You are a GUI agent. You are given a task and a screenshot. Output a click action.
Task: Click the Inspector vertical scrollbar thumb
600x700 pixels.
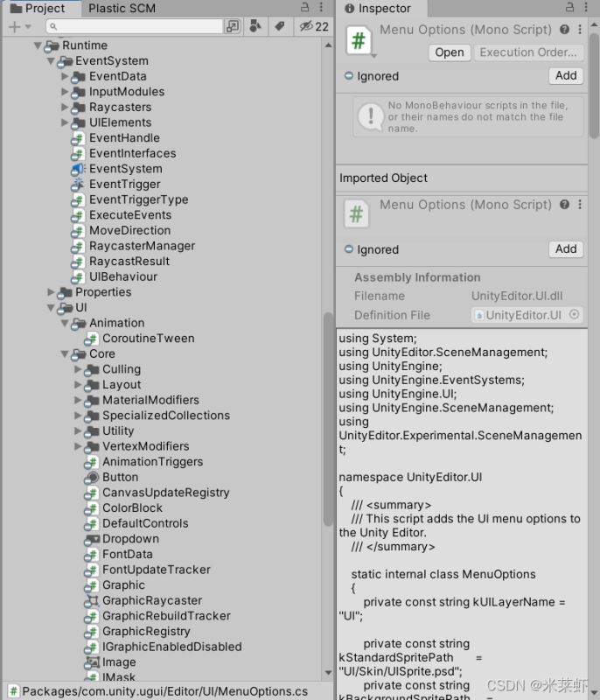tap(594, 85)
